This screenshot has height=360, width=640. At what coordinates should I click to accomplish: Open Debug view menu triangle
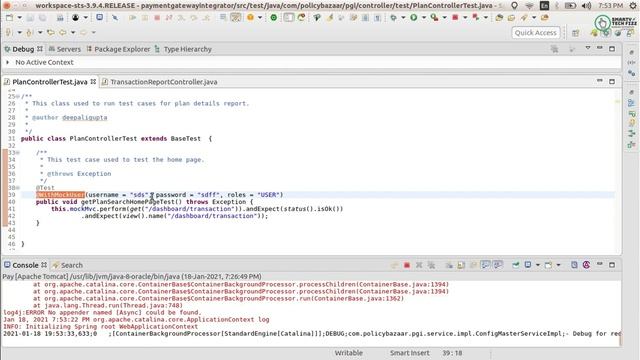588,48
